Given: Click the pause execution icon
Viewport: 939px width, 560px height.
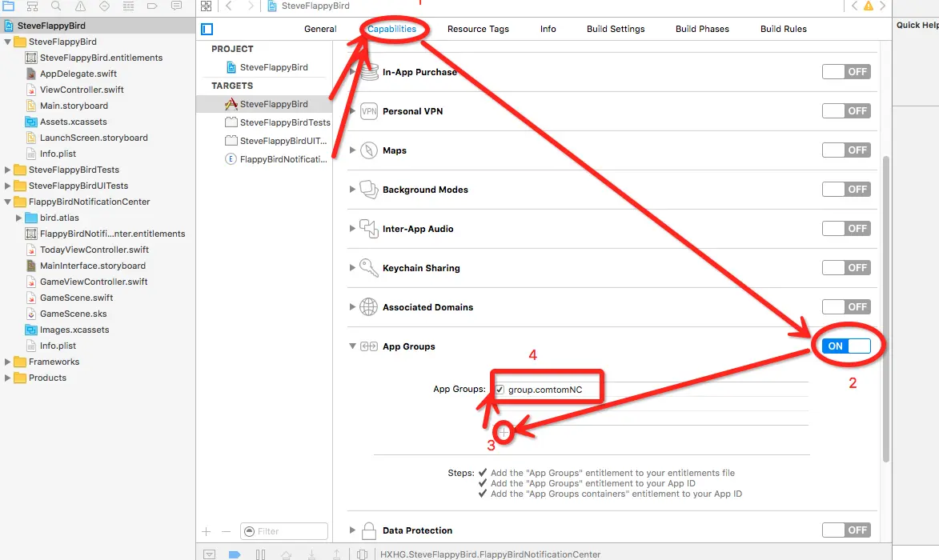Looking at the screenshot, I should point(260,554).
